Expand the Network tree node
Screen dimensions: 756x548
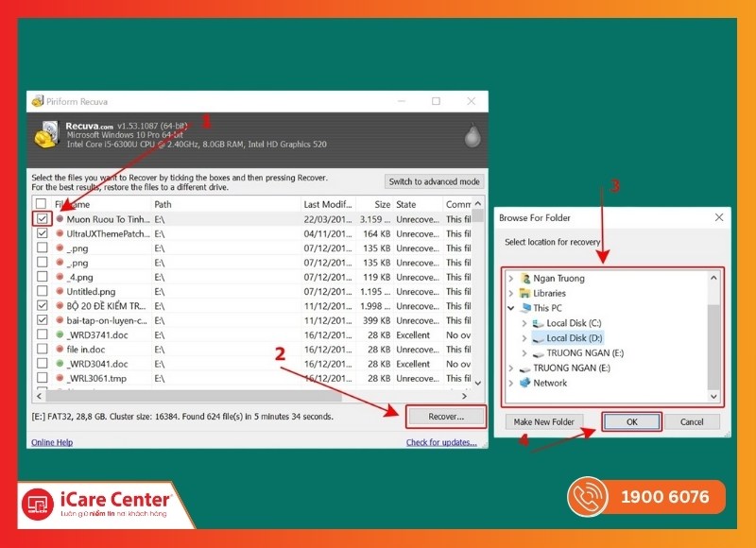512,383
